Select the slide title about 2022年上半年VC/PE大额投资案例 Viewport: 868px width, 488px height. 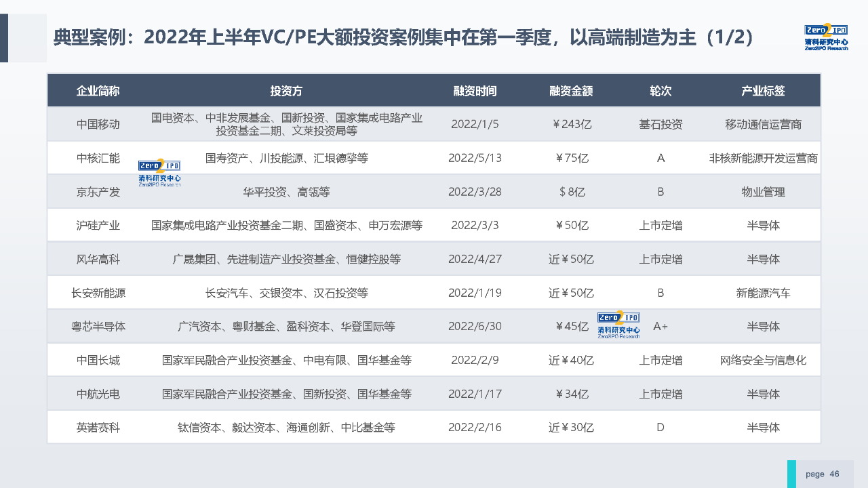pos(404,37)
